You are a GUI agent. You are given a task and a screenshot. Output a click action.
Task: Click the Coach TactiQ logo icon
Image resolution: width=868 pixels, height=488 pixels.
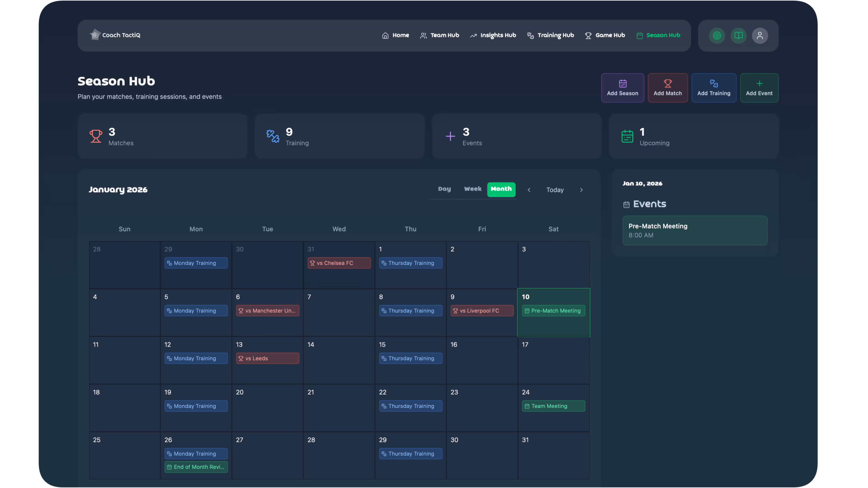[x=95, y=35]
